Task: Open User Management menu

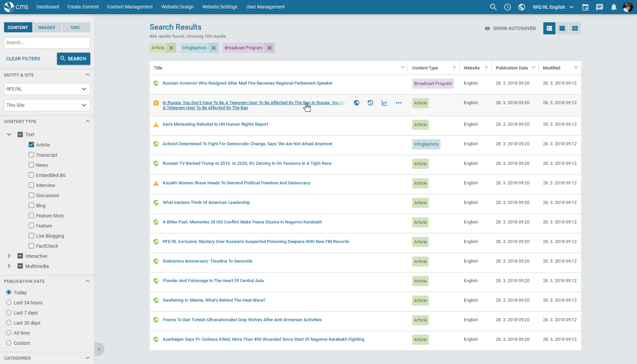Action: pyautogui.click(x=266, y=7)
